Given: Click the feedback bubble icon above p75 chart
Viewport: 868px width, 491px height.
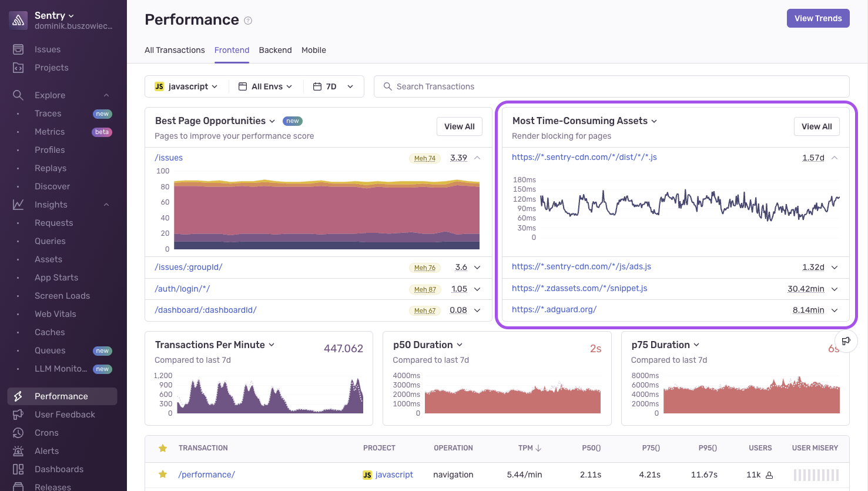Looking at the screenshot, I should [846, 341].
